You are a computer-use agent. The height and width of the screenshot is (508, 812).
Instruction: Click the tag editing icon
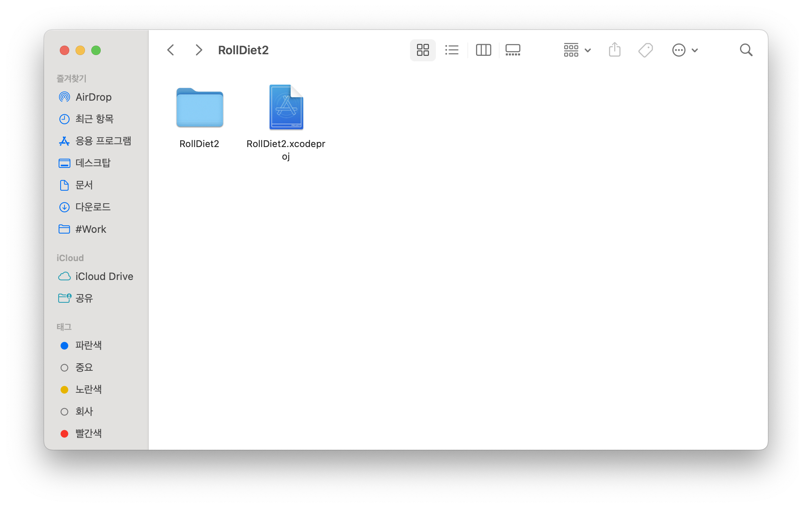pyautogui.click(x=645, y=50)
